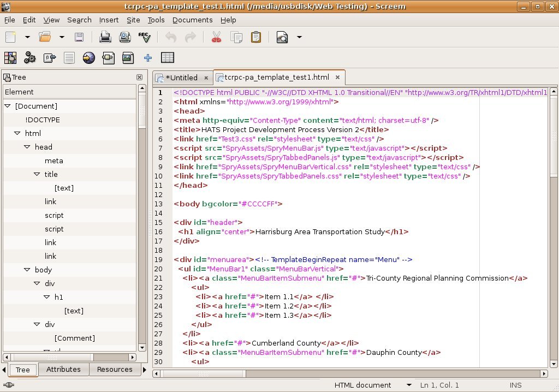
Task: Click the red scissors Cut icon
Action: (x=216, y=37)
